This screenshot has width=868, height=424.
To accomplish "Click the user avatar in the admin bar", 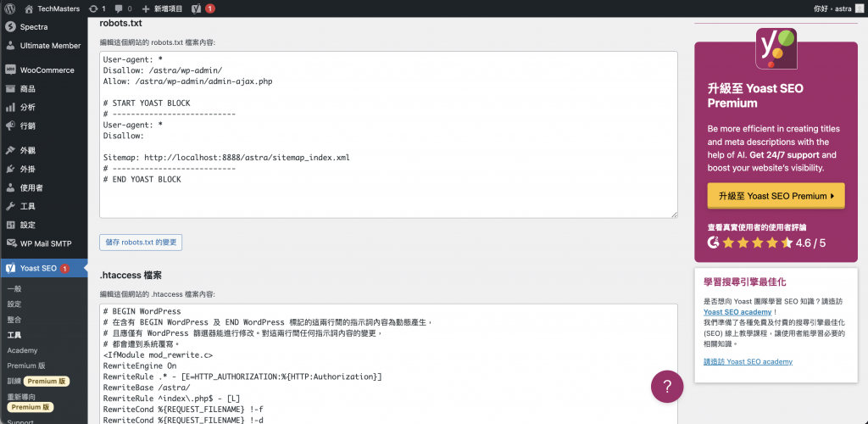I will point(860,8).
